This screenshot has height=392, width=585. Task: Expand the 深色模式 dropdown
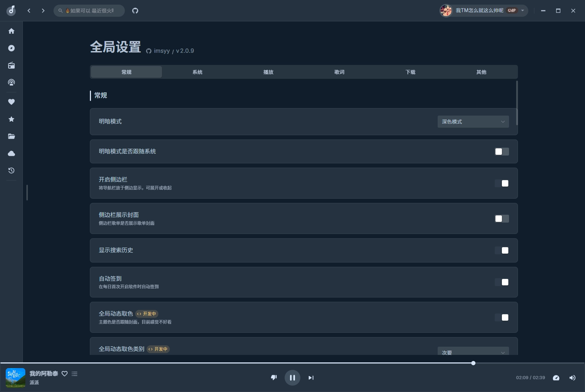(x=473, y=122)
